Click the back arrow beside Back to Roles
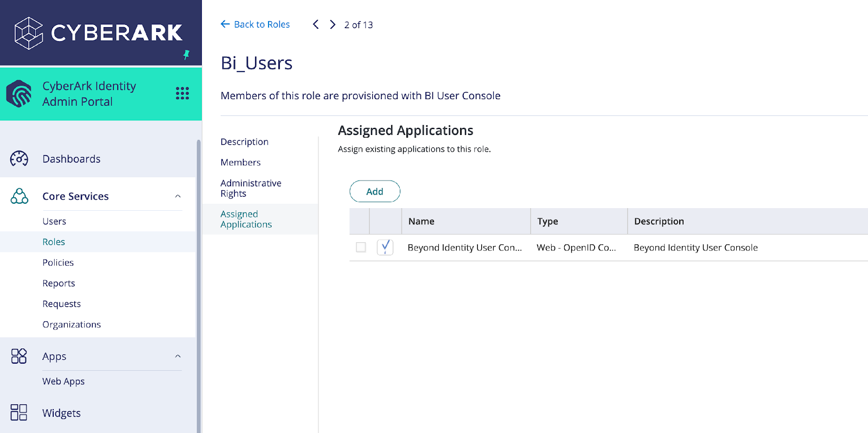 (225, 24)
